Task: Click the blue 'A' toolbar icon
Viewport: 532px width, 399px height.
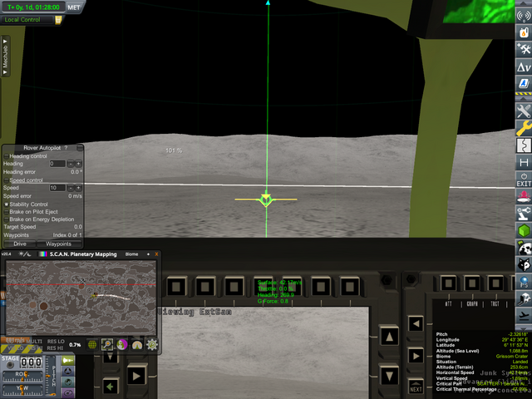Action: coord(524,83)
